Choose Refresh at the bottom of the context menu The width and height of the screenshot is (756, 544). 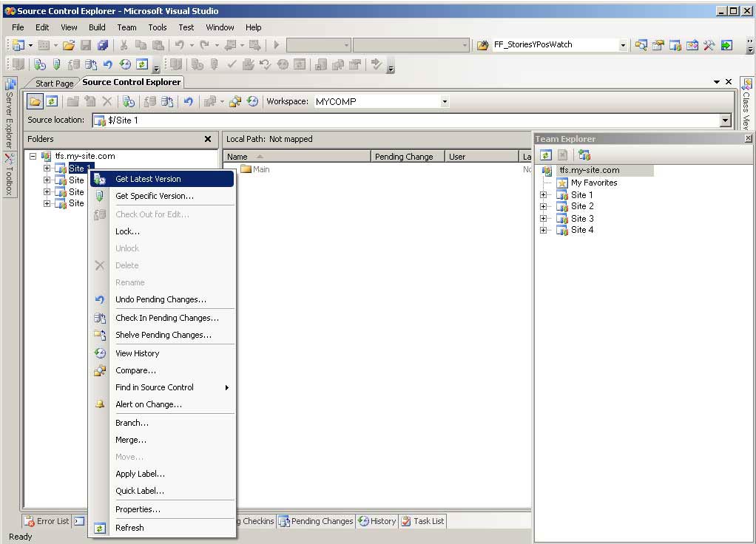[x=163, y=528]
